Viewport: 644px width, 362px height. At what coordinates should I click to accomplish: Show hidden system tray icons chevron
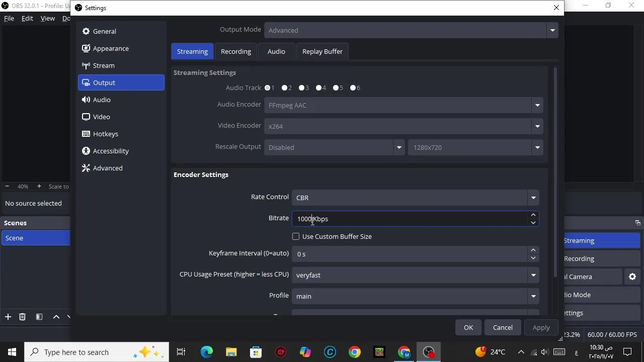[x=521, y=352]
